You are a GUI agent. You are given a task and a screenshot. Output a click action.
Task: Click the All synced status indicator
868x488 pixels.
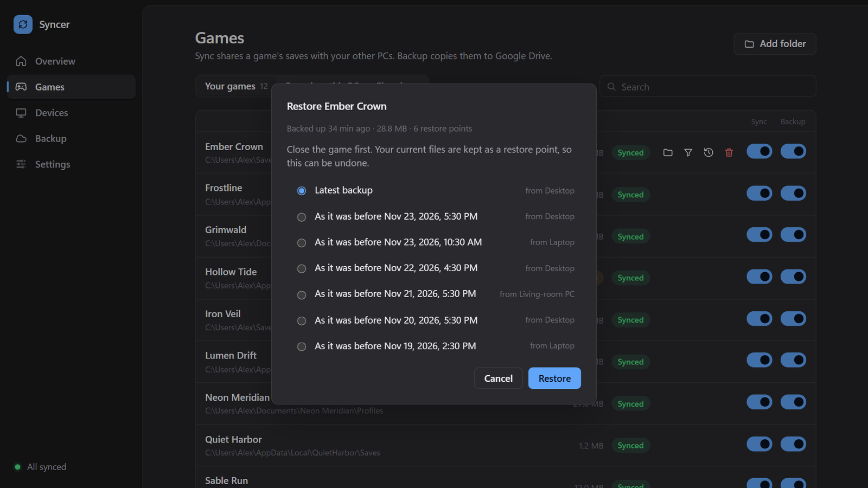(40, 467)
